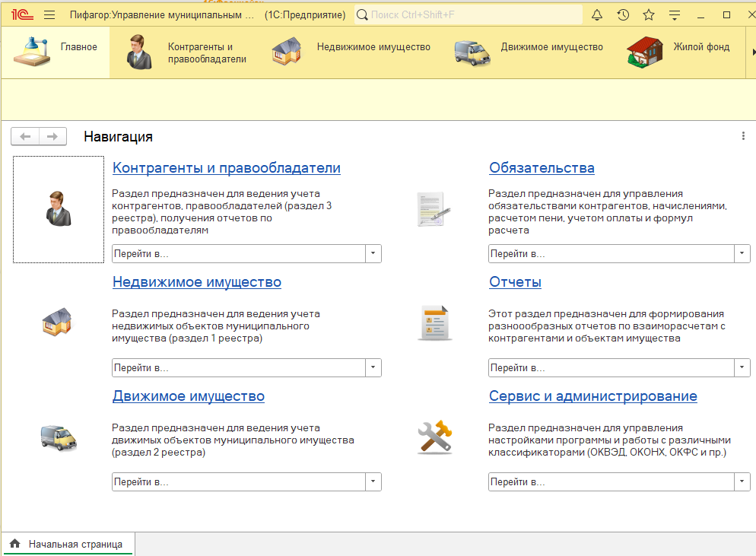Screen dimensions: 756x556
Task: Click the Навигация page title
Action: 118,136
